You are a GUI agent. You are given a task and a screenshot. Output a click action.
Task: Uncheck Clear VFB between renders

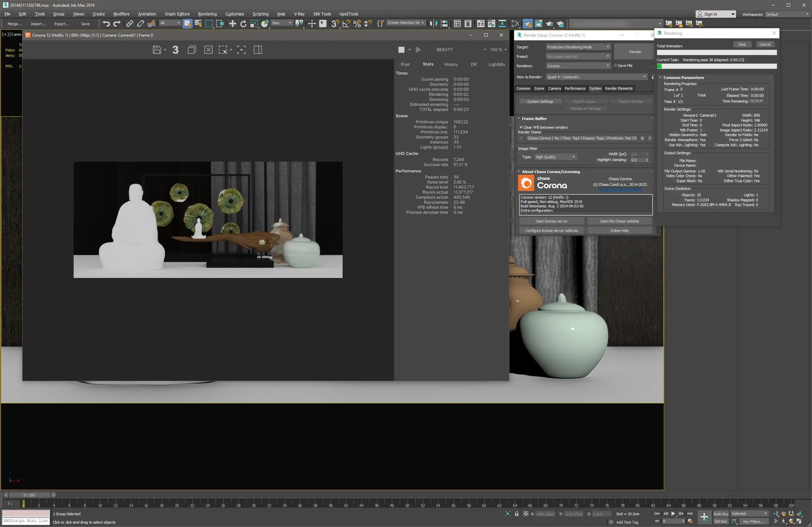(x=521, y=127)
